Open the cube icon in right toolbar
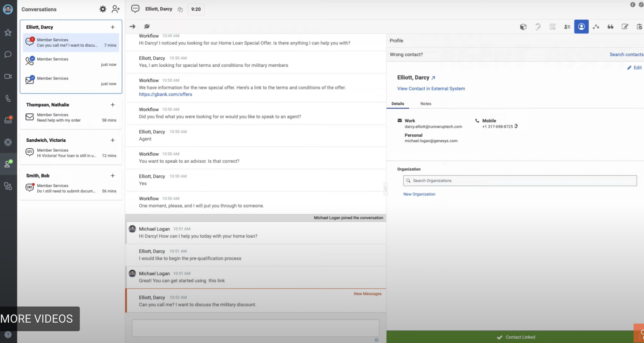This screenshot has height=343, width=644. point(523,27)
